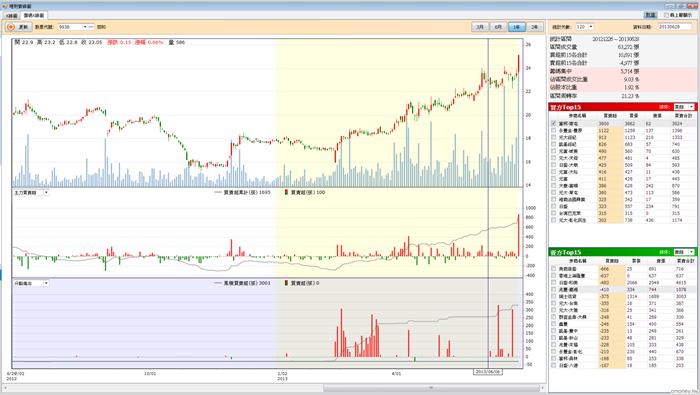Screen dimensions: 700x395
Task: Open the 統計天數 dropdown showing 120
Action: point(591,27)
